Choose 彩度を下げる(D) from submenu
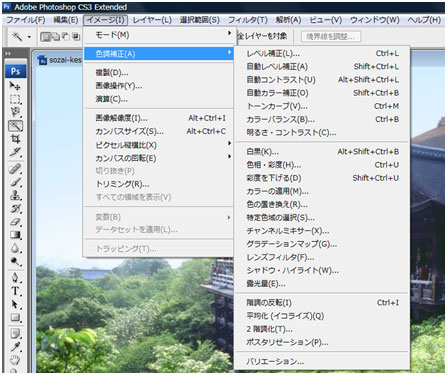The height and width of the screenshot is (375, 447). tap(322, 178)
